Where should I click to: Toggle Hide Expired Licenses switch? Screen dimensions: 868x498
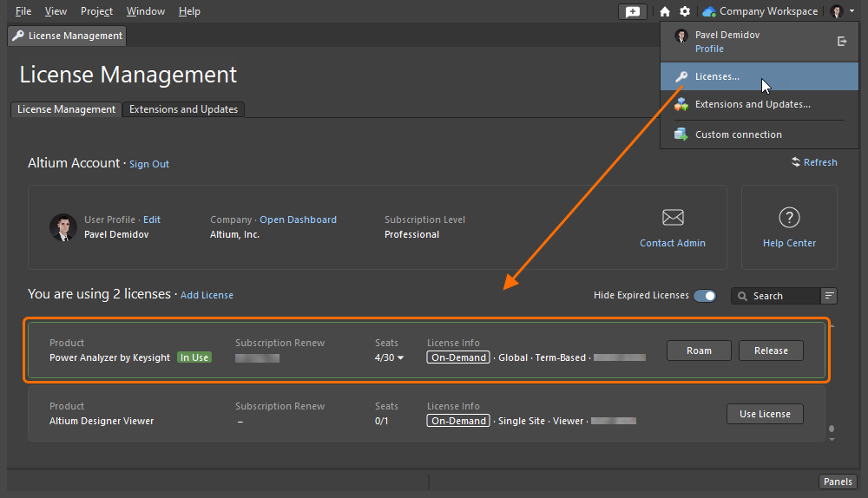coord(704,296)
